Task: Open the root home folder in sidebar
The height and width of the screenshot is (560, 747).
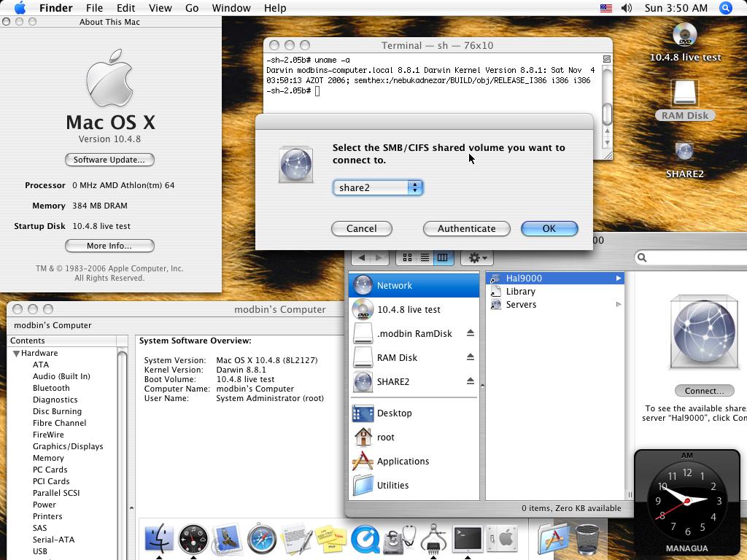Action: [414, 437]
